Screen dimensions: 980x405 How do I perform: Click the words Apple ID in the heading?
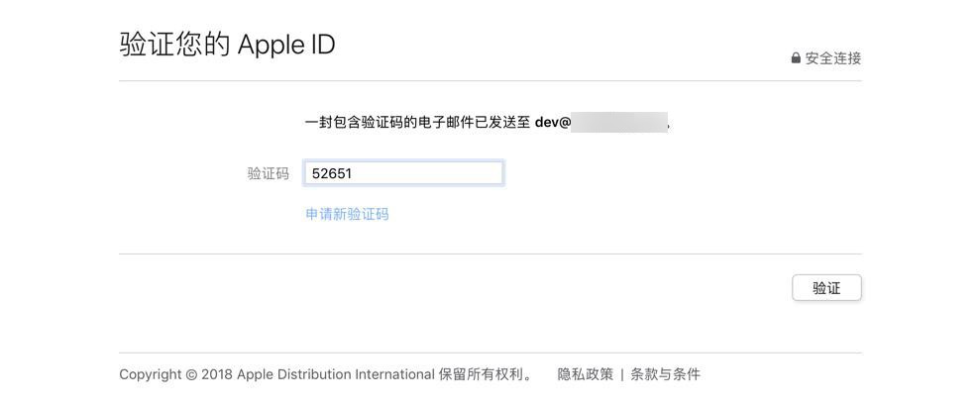[286, 45]
